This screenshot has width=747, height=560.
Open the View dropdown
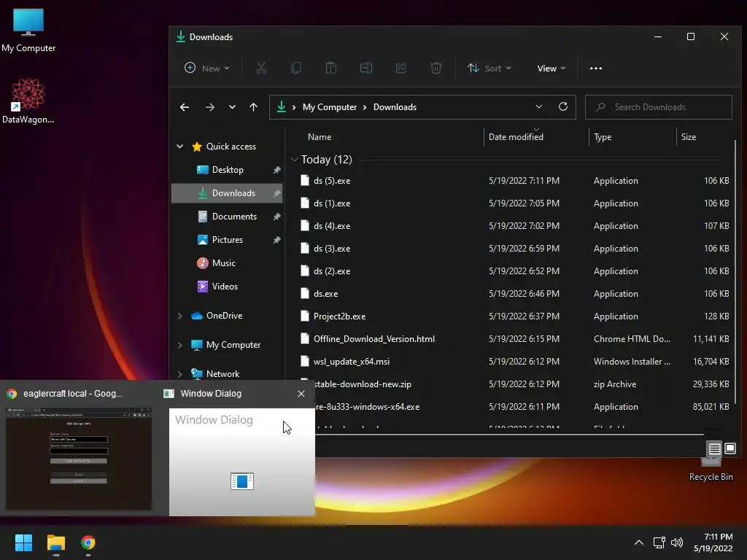551,68
